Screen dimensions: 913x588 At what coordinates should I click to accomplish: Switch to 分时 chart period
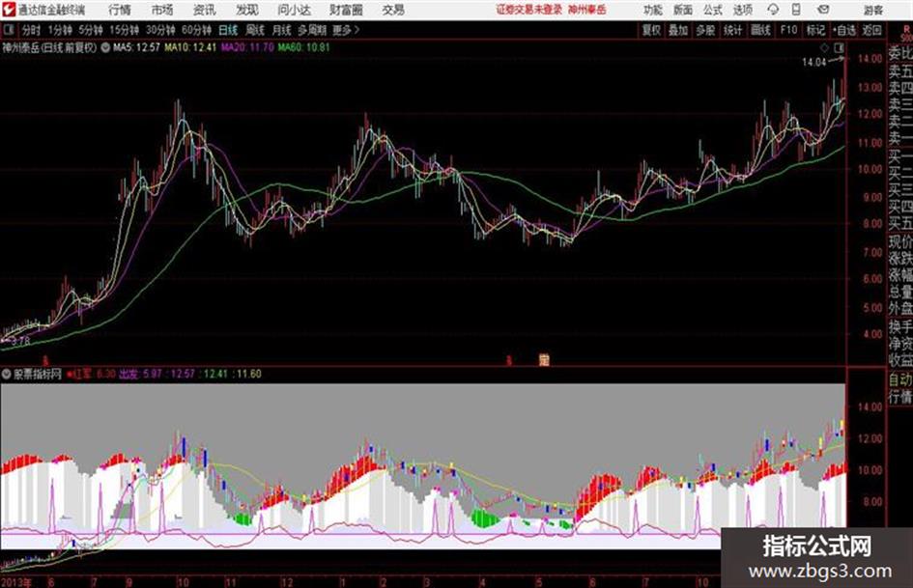point(32,30)
